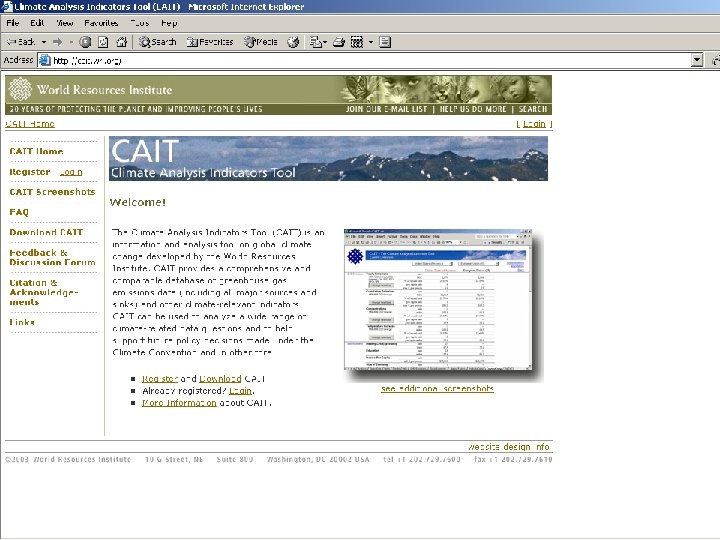Open the Back history dropdown arrow
The width and height of the screenshot is (720, 540).
(44, 42)
